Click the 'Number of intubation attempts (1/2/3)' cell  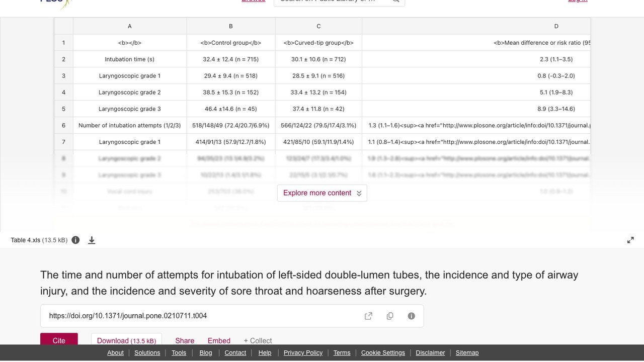tap(130, 125)
